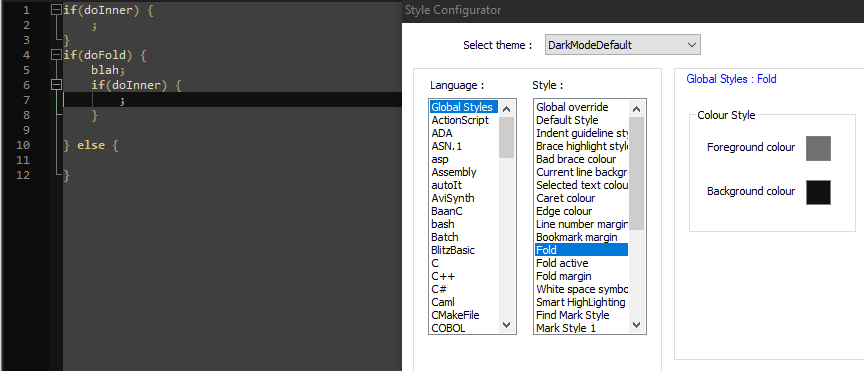Viewport: 864px width, 371px height.
Task: Choose Mark Style 1 entry
Action: click(581, 328)
